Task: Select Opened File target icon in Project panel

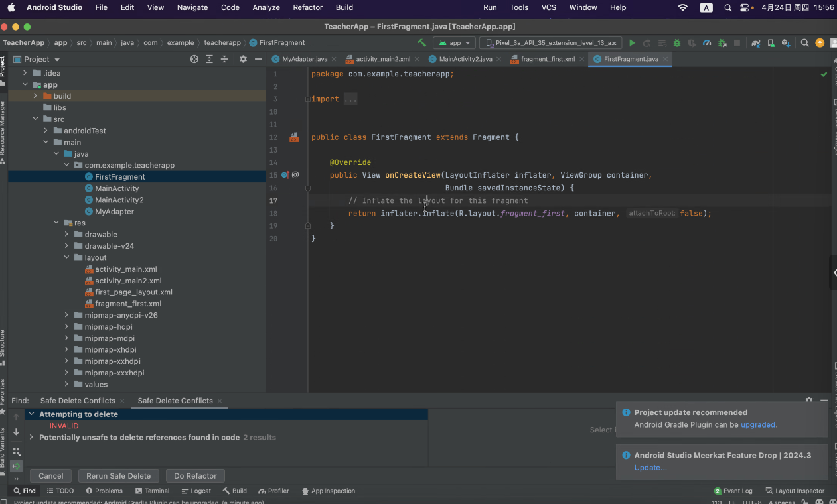Action: click(194, 59)
